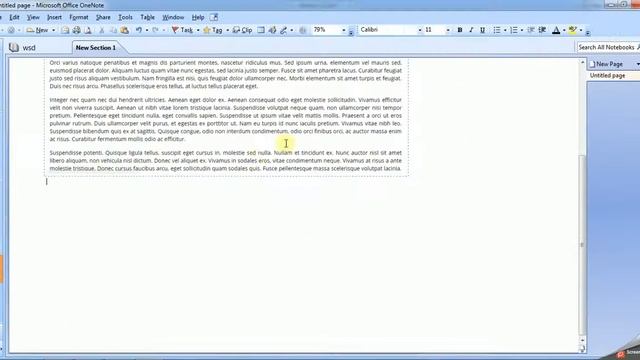Toggle Underline formatting
This screenshot has height=360, width=640.
coord(482,30)
